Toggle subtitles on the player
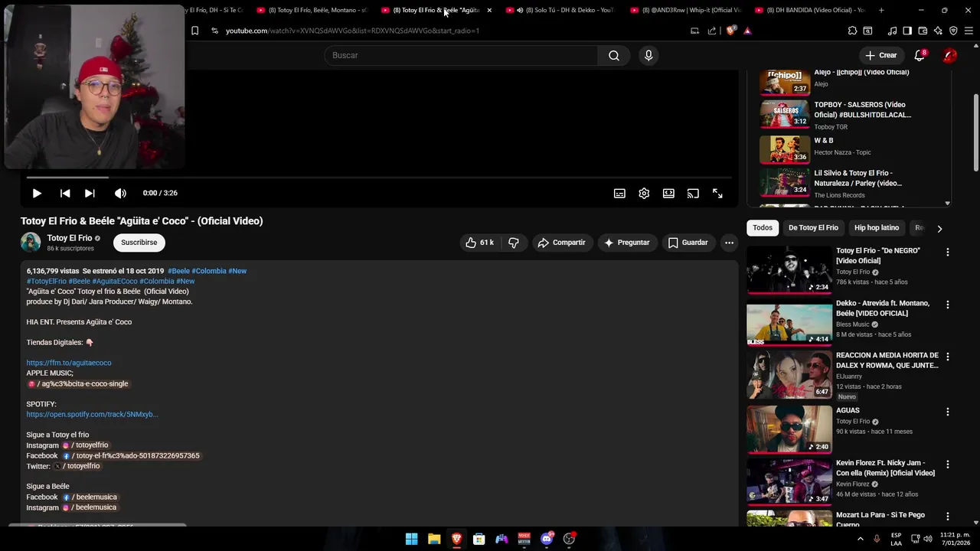The image size is (980, 551). (x=619, y=194)
